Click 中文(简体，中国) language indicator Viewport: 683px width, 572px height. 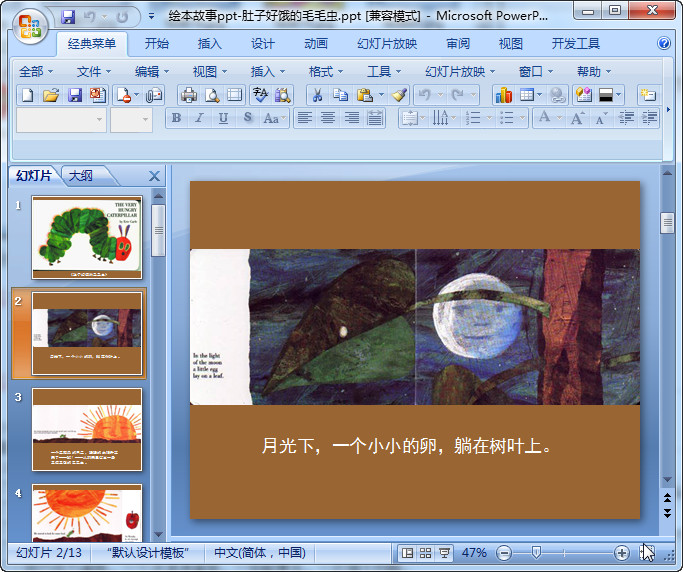tap(260, 553)
